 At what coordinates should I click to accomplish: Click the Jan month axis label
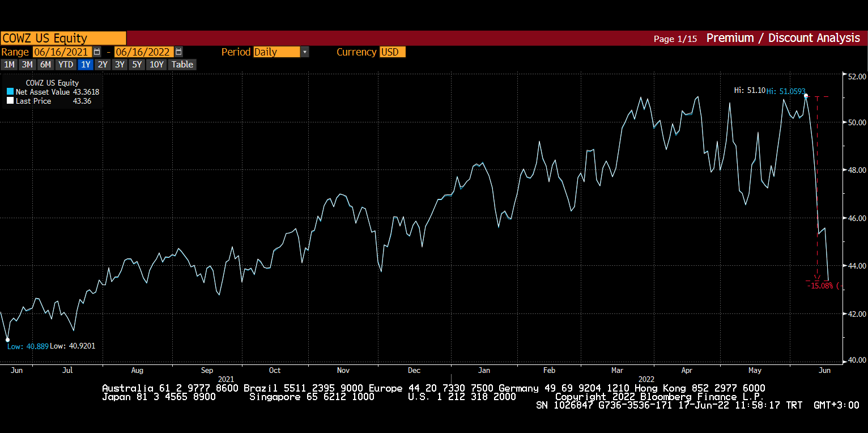click(484, 370)
